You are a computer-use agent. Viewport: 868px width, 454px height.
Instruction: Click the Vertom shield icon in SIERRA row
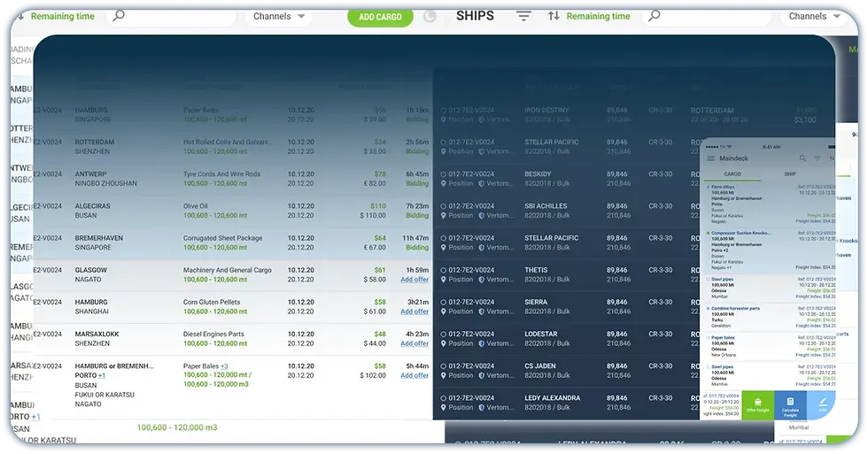(x=482, y=312)
